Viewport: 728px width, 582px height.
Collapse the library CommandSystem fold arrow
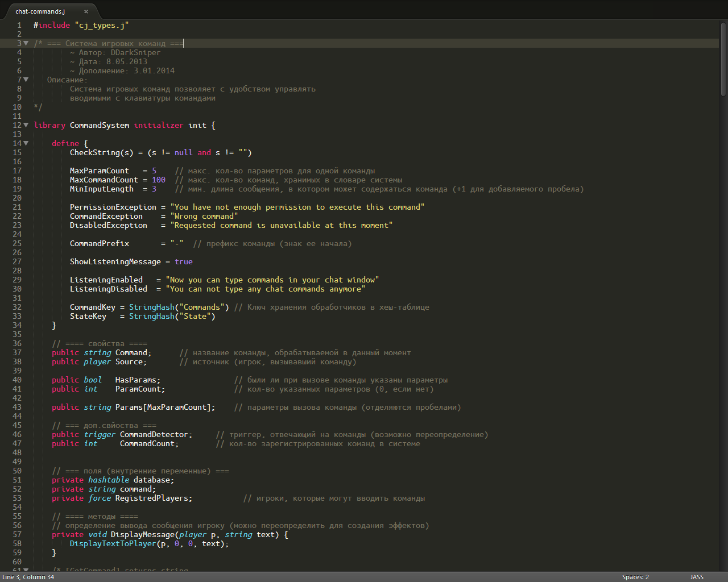coord(26,125)
